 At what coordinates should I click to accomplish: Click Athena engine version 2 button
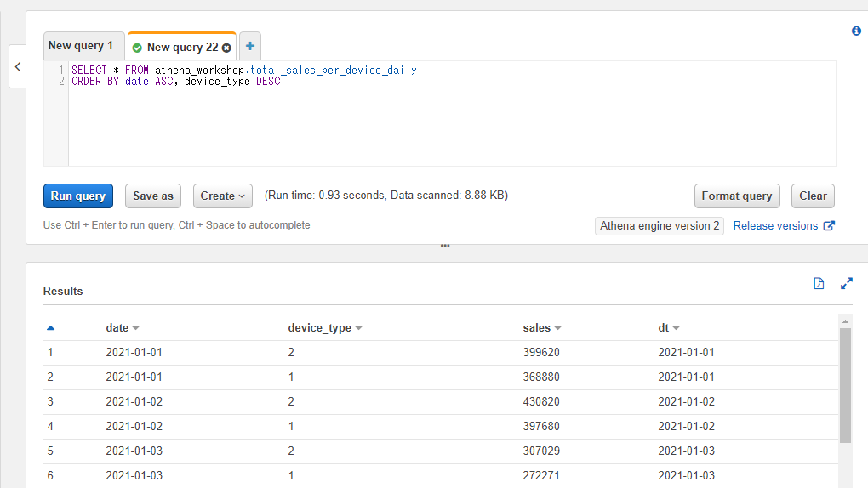(660, 226)
